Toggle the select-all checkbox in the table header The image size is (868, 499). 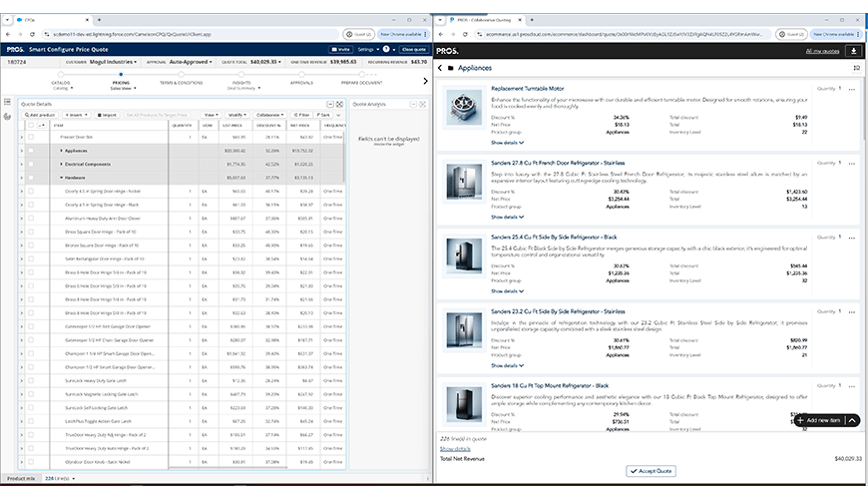tap(31, 125)
